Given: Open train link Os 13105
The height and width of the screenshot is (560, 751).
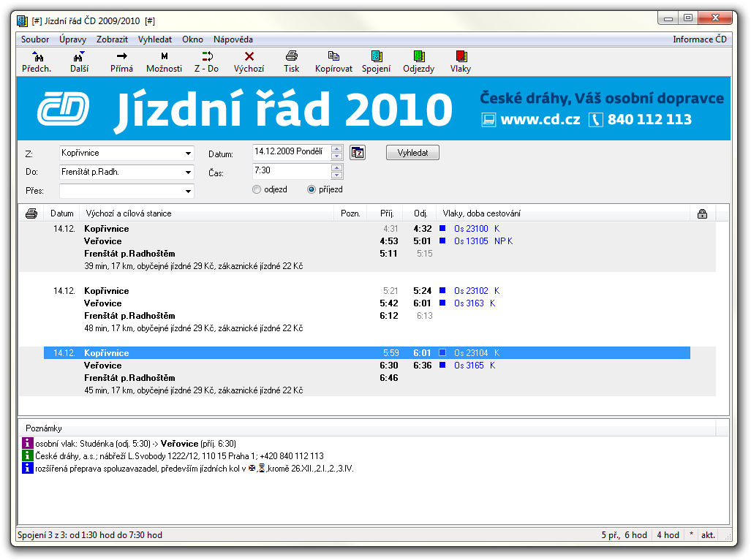Looking at the screenshot, I should tap(471, 241).
